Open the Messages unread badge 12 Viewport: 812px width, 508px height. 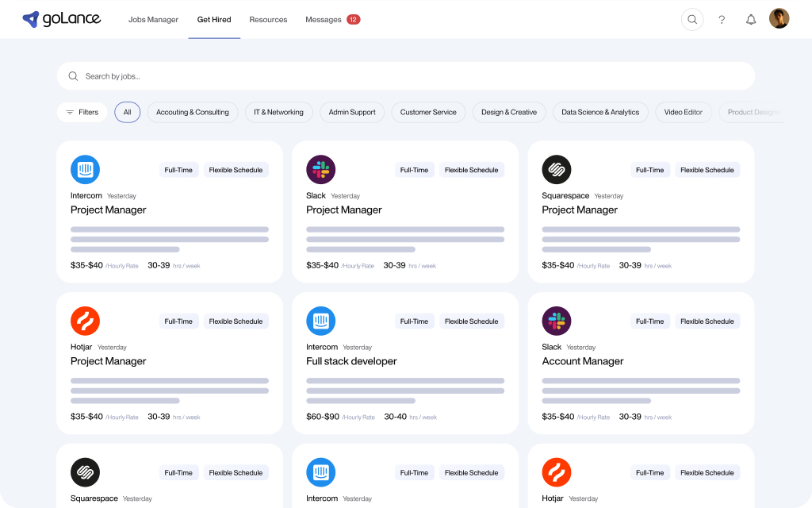click(x=353, y=20)
